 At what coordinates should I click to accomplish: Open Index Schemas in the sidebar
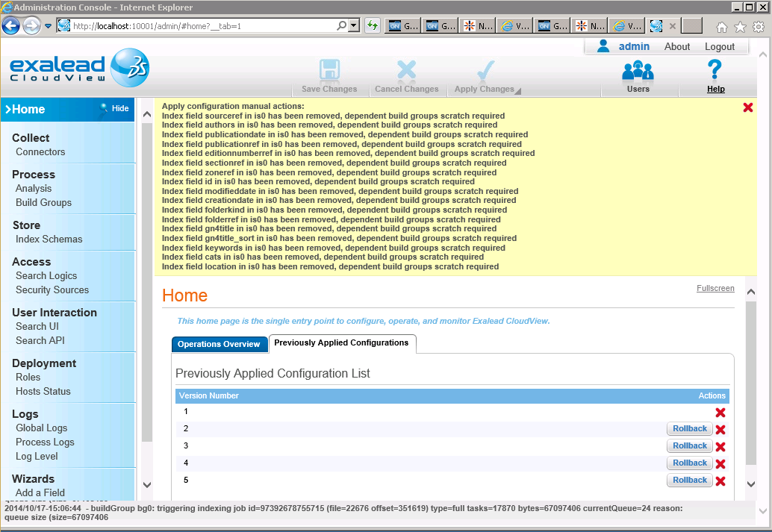49,240
